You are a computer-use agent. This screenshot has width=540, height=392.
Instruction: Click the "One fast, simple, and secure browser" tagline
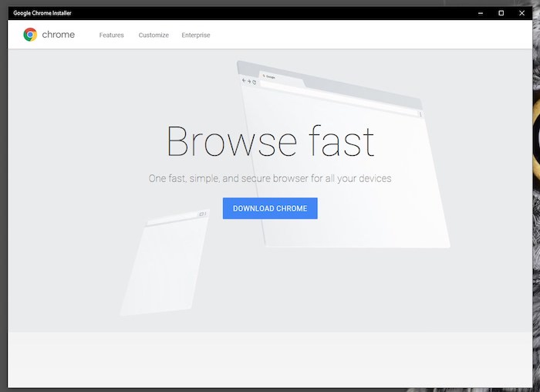270,178
